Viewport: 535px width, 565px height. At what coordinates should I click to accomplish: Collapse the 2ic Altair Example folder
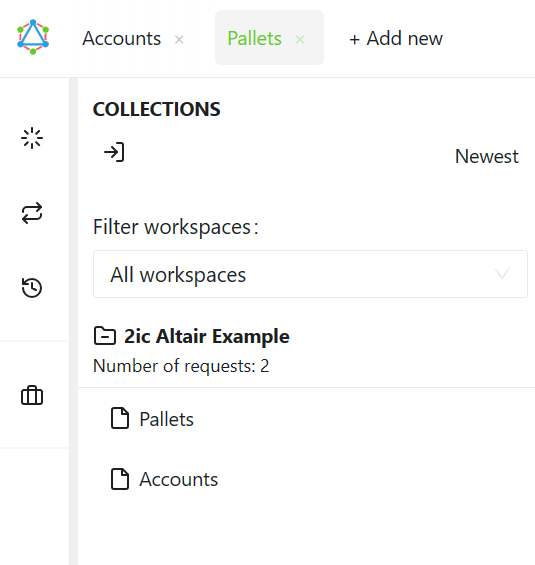coord(105,336)
